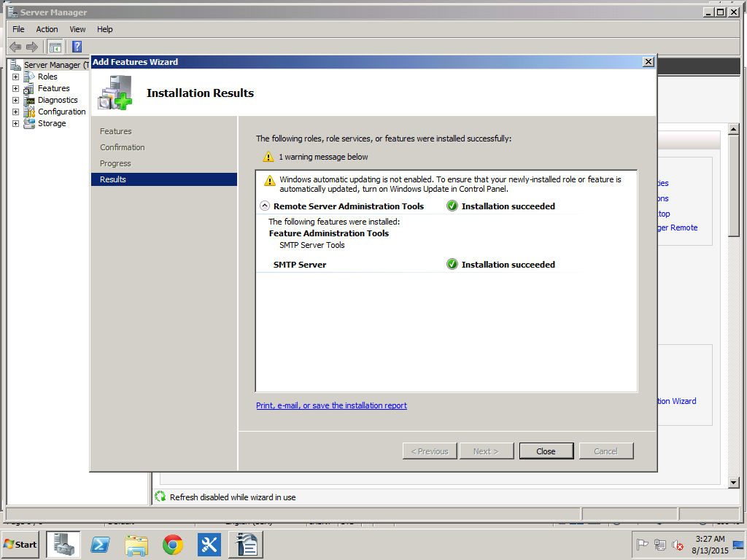
Task: Open Windows Explorer folder taskbar icon
Action: pos(136,544)
